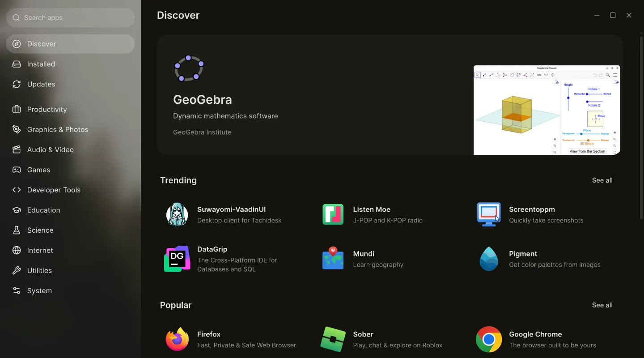Click the Productivity briefcase icon
The image size is (644, 358).
(17, 109)
